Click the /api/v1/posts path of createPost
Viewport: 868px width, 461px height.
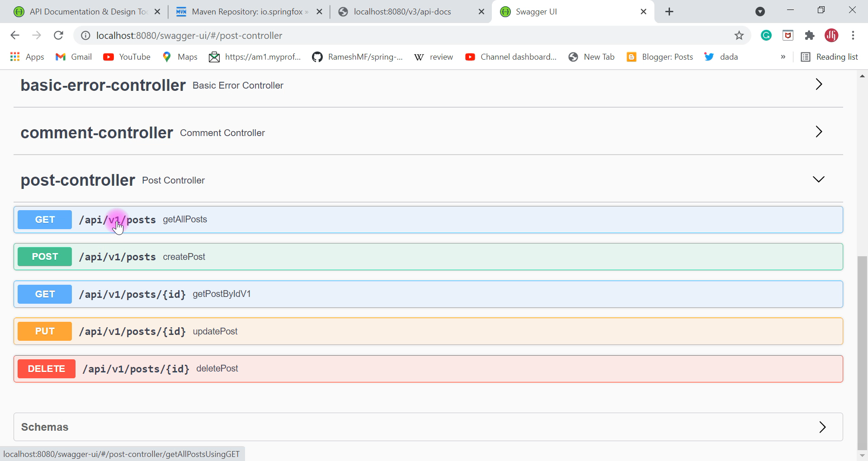(118, 257)
